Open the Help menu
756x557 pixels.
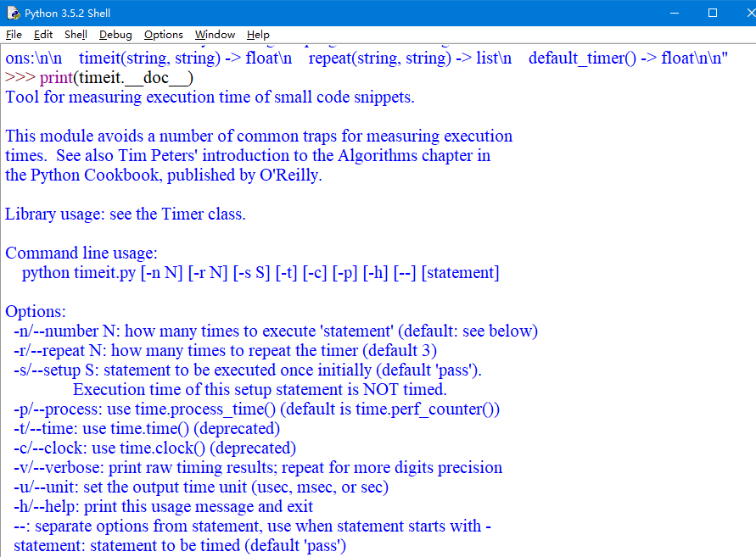[x=258, y=35]
